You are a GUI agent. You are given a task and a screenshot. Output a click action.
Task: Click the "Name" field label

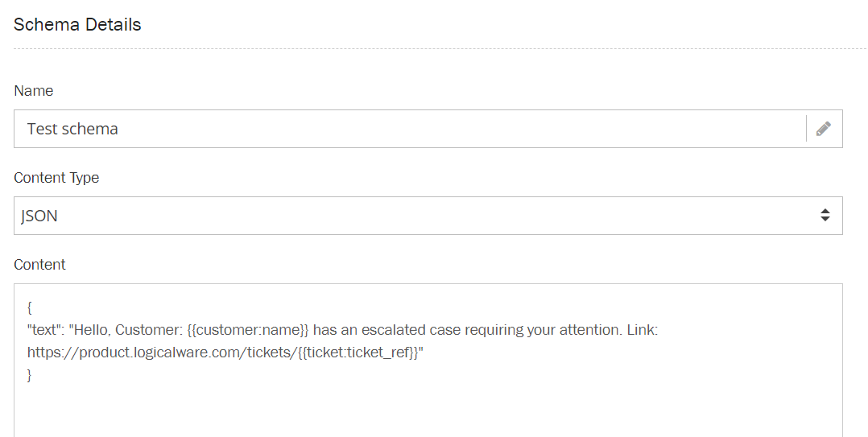pyautogui.click(x=34, y=91)
